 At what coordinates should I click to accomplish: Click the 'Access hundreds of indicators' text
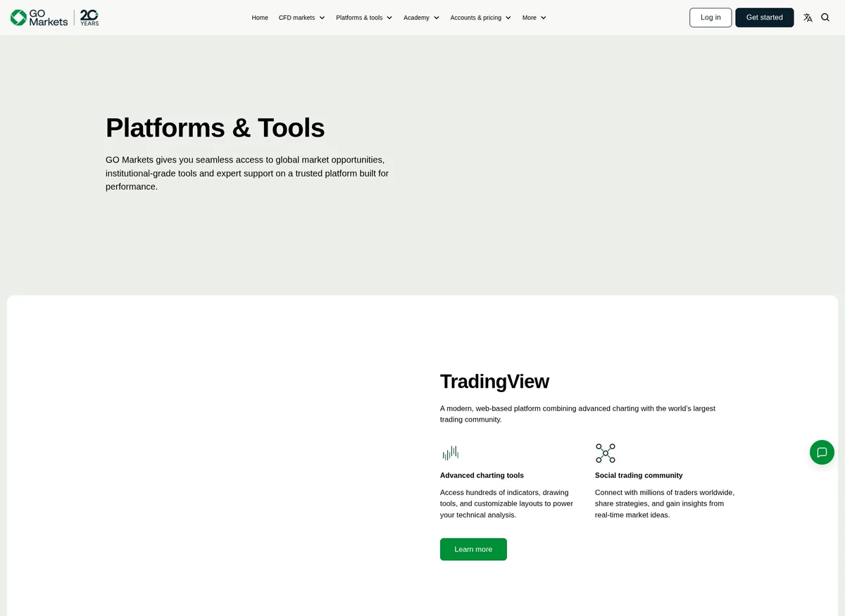click(x=507, y=503)
